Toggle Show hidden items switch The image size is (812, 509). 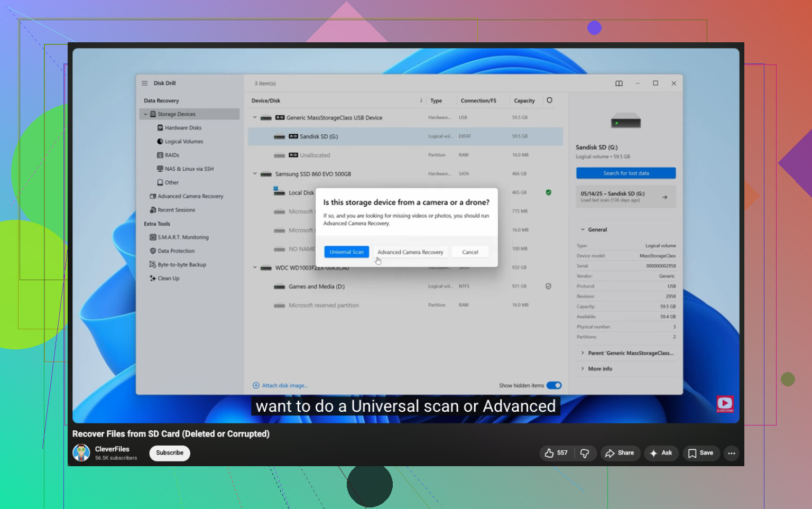[x=554, y=385]
